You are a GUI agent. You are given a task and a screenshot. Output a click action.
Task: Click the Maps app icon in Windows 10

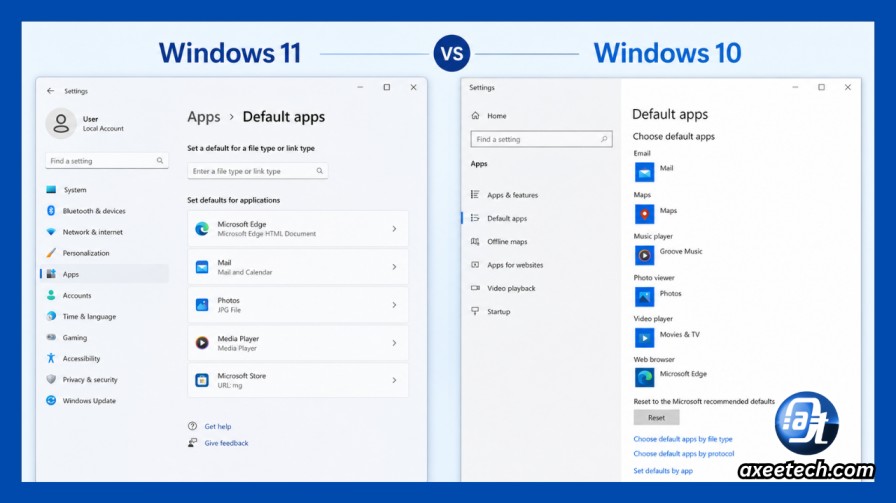pos(644,214)
